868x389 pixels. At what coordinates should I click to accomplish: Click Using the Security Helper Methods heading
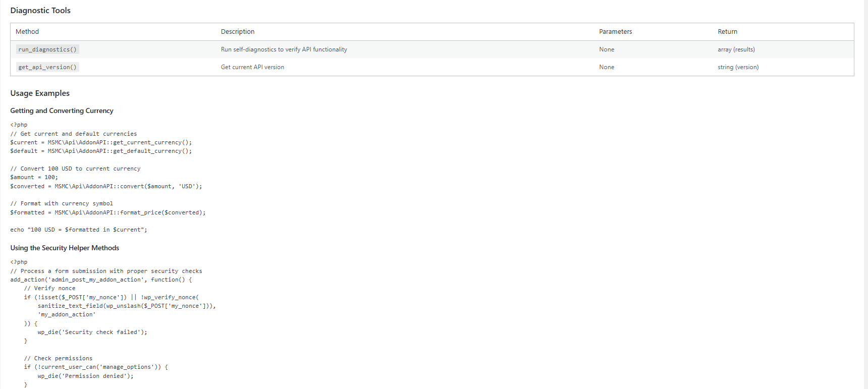(x=65, y=248)
